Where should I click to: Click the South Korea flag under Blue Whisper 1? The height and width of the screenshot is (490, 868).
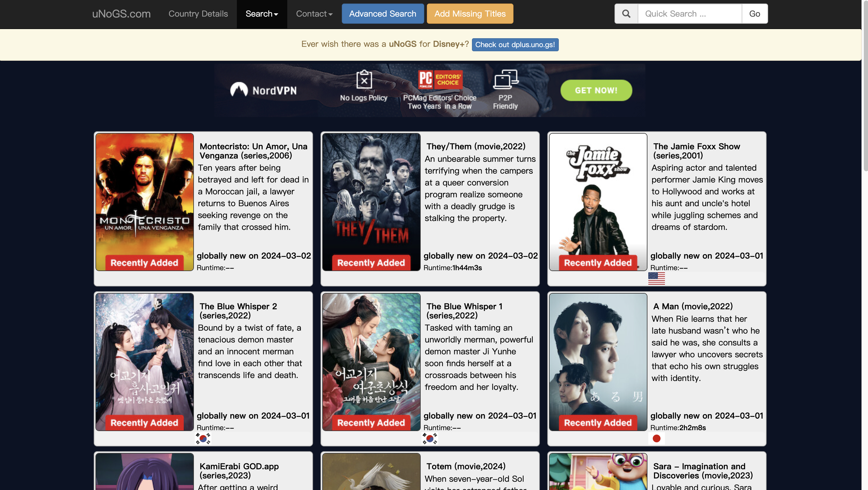click(430, 438)
